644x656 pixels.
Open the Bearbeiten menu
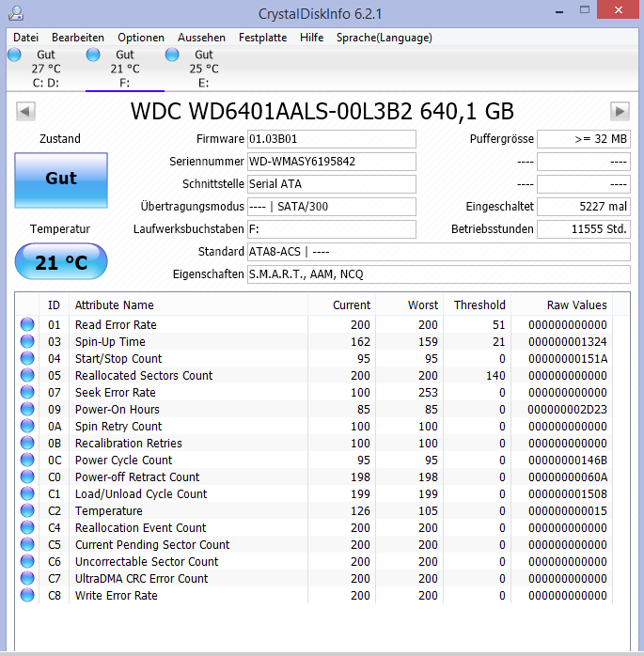(x=78, y=38)
